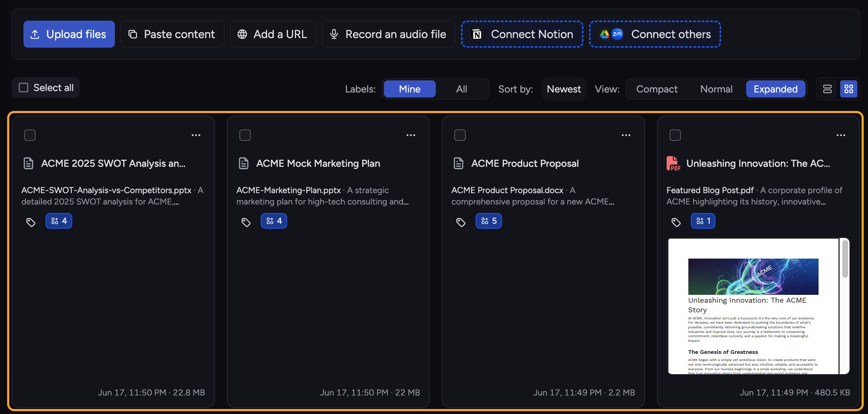The height and width of the screenshot is (414, 868).
Task: Switch to the grid layout view icon
Action: 849,89
